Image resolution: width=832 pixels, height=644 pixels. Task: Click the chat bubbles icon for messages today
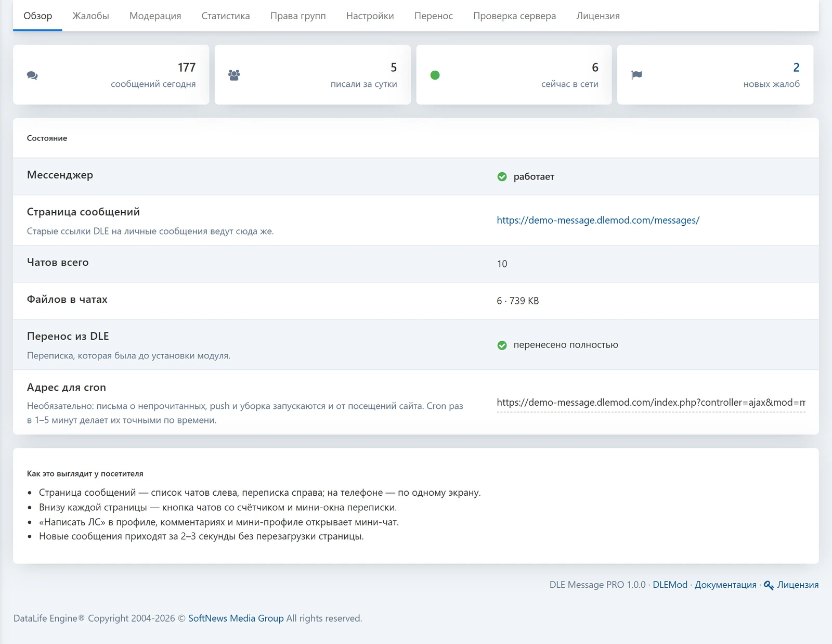click(x=32, y=75)
